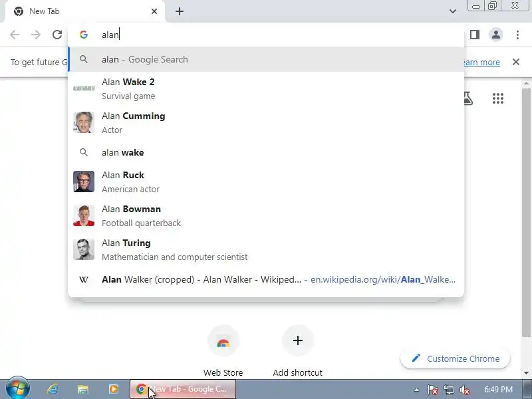Click Alan Turing's portrait thumbnail
Viewport: 532px width, 399px height.
coord(84,250)
